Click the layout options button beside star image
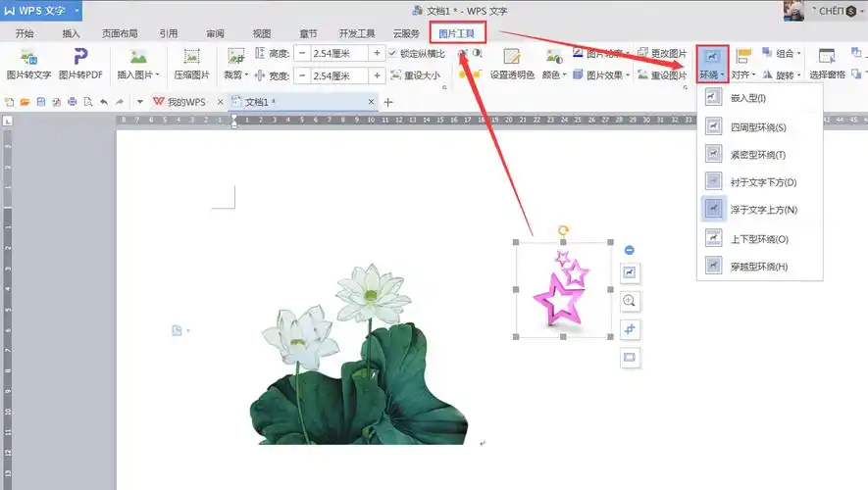The height and width of the screenshot is (490, 868). click(x=630, y=272)
